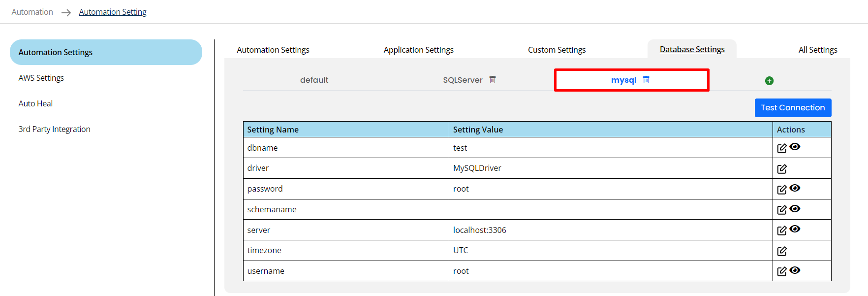Click edit icon for schemaname row
The image size is (868, 296).
pos(781,210)
